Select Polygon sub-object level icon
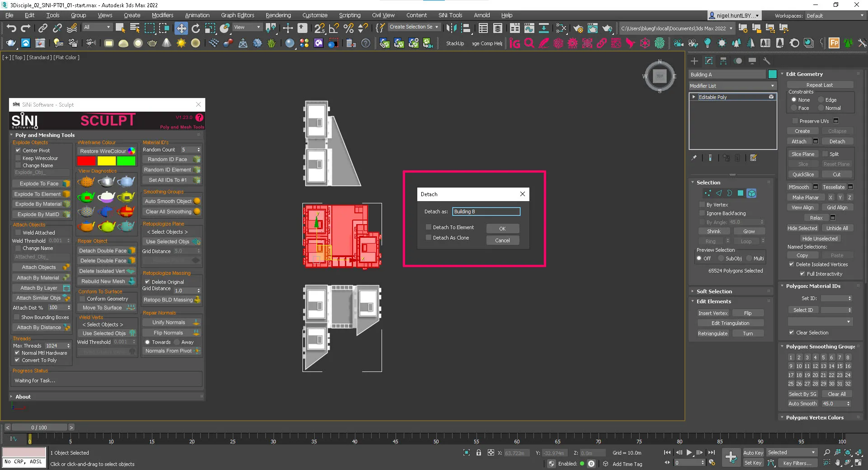Screen dimensions: 868x470 tap(741, 193)
